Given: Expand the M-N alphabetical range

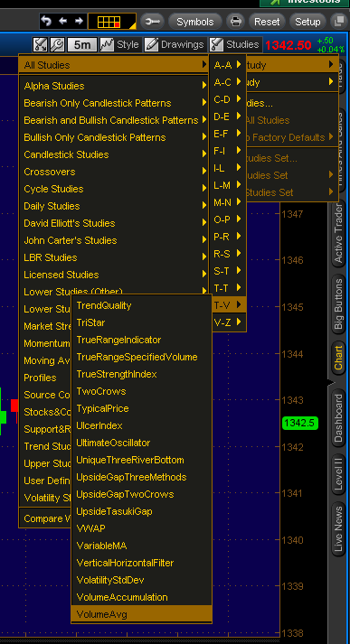Looking at the screenshot, I should click(x=227, y=202).
